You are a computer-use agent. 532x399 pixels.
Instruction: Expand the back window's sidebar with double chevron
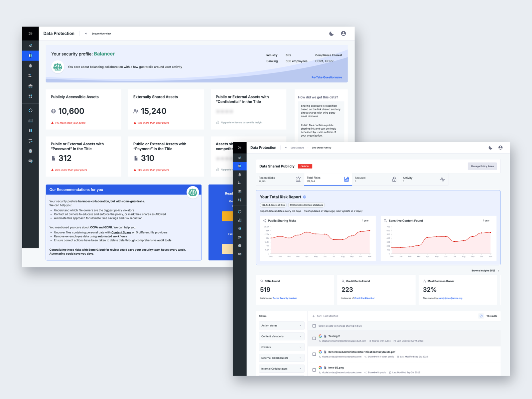(x=30, y=34)
